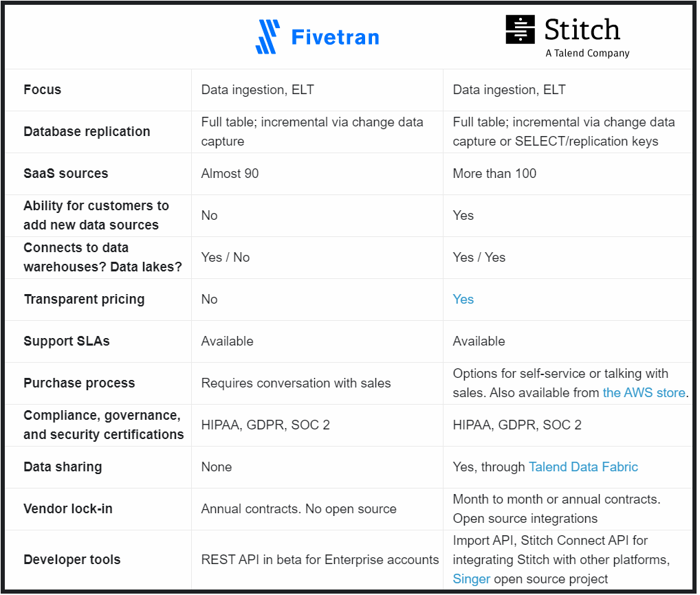Click the Vendor lock-in row label
Viewport: 700px width, 595px height.
(68, 509)
